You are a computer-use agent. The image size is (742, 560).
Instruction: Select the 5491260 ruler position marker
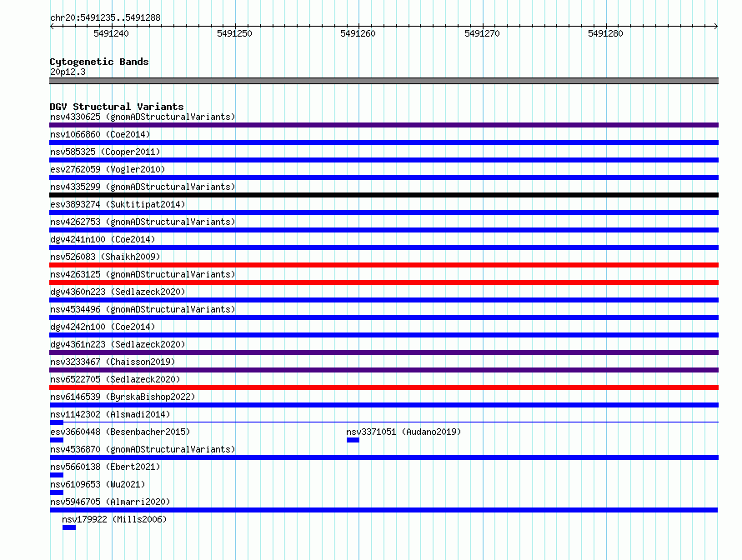(x=358, y=33)
